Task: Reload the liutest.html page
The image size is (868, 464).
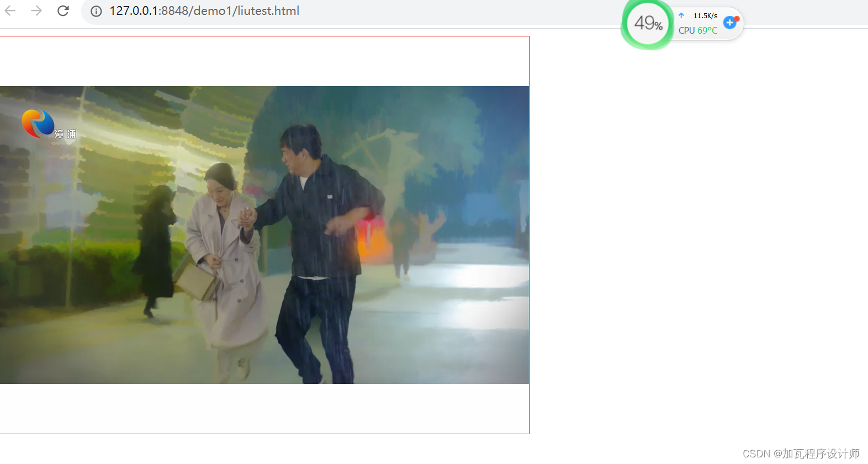Action: point(63,10)
